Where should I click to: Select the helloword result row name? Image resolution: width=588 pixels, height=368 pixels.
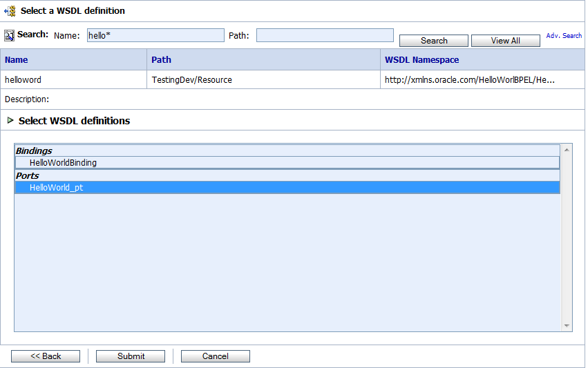[23, 80]
